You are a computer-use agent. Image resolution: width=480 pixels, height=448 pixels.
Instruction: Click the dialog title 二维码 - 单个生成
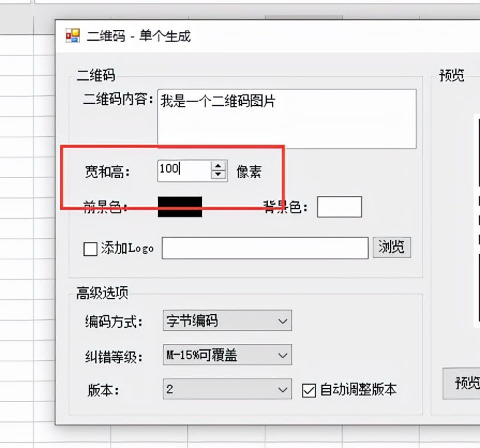[x=139, y=36]
